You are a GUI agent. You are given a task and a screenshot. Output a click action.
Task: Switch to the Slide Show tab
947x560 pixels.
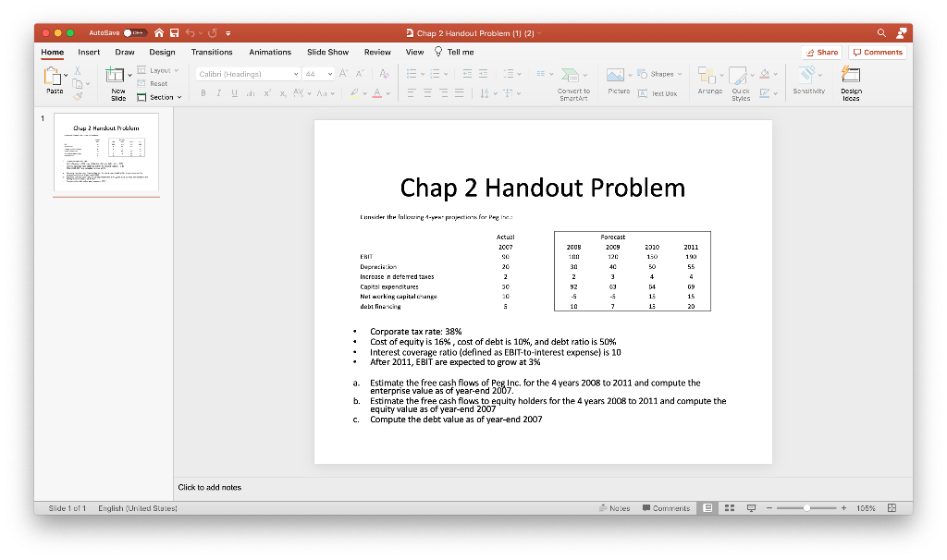(x=327, y=52)
